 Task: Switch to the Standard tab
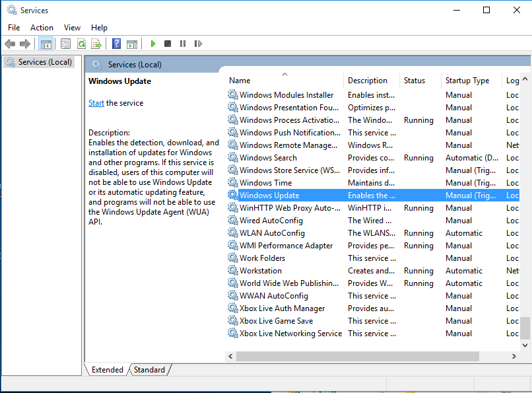[x=149, y=370]
